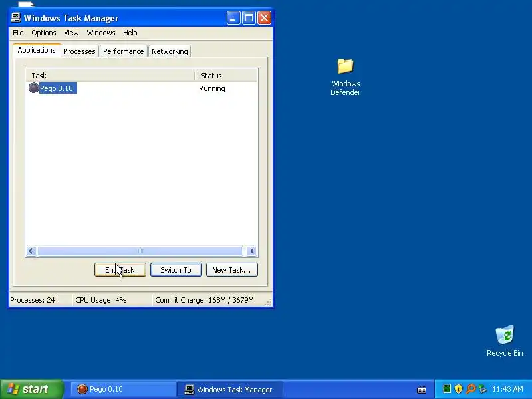
Task: Click the Pego 0.10 task icon in list
Action: 34,88
